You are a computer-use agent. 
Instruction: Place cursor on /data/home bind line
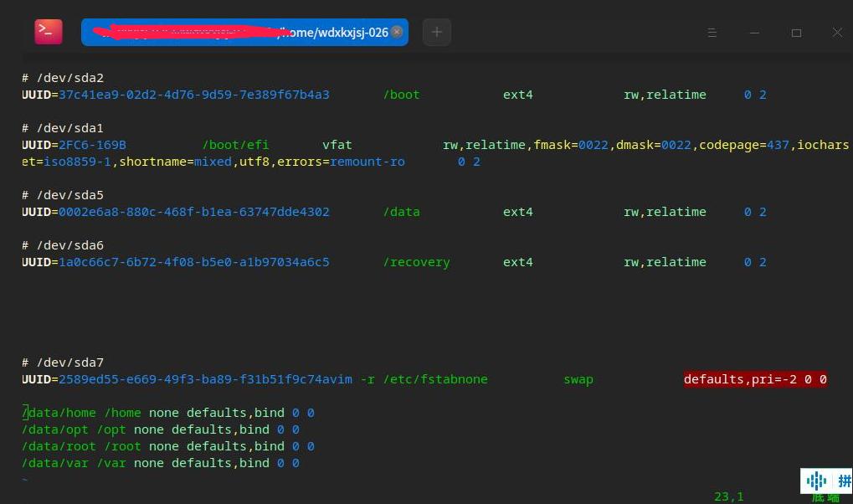pyautogui.click(x=167, y=413)
